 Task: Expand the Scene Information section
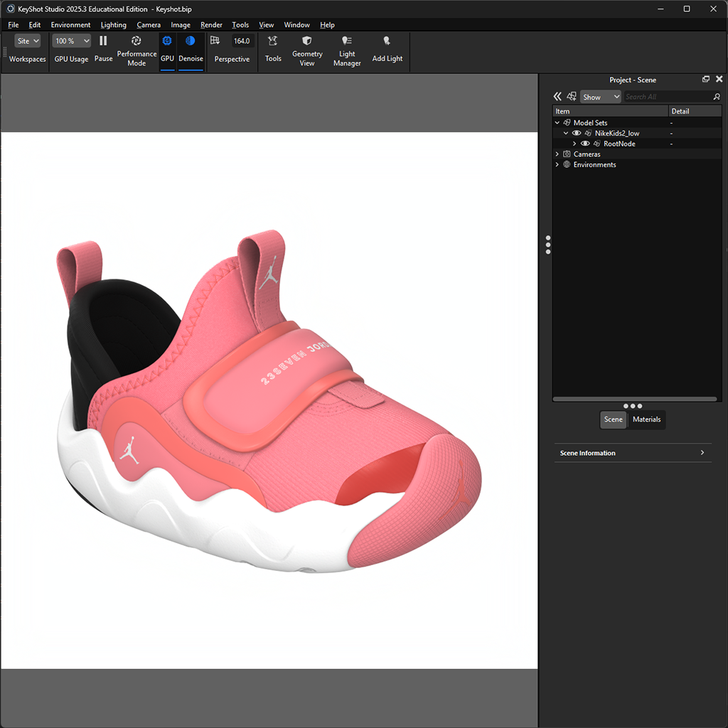click(x=632, y=453)
